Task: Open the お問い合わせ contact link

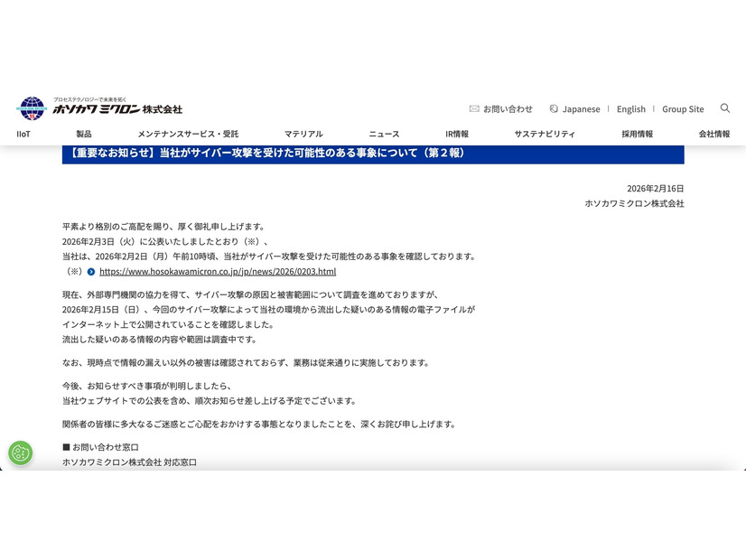Action: [507, 108]
